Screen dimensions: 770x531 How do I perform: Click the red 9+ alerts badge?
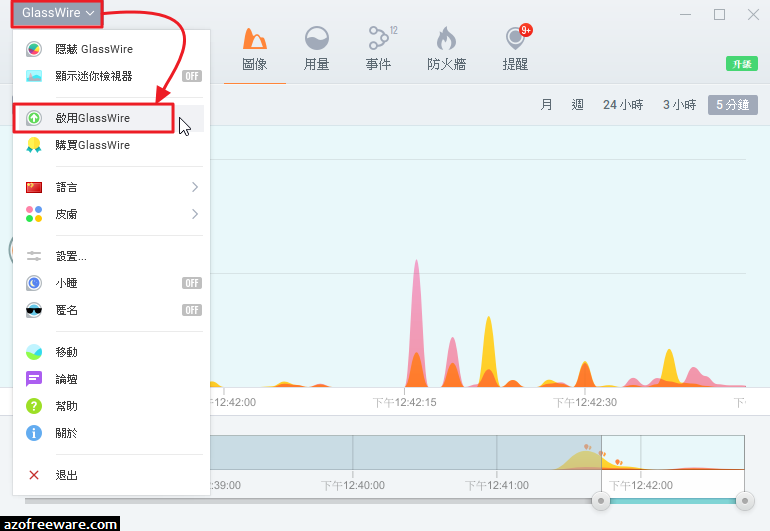525,30
